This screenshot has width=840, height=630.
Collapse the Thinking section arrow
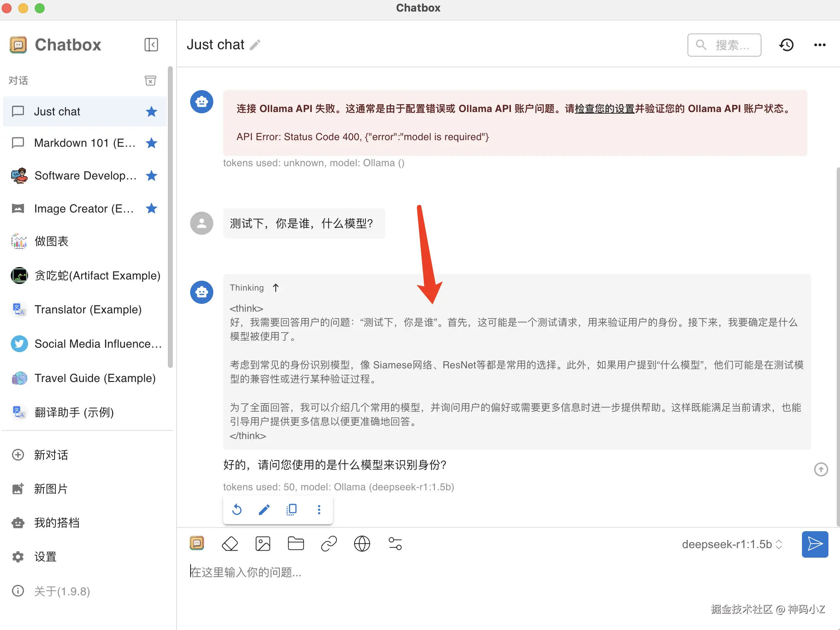tap(276, 288)
